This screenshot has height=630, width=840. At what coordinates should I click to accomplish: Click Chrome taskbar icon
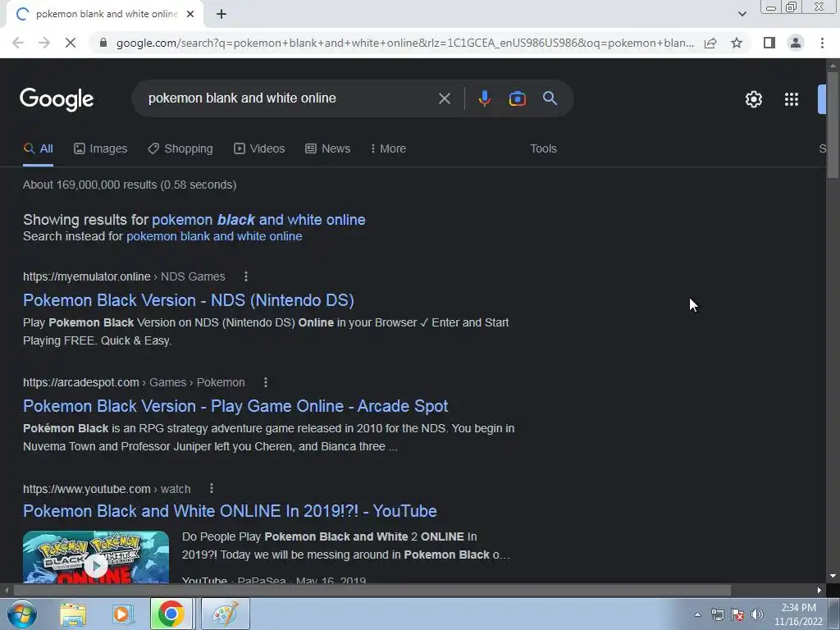(x=171, y=614)
